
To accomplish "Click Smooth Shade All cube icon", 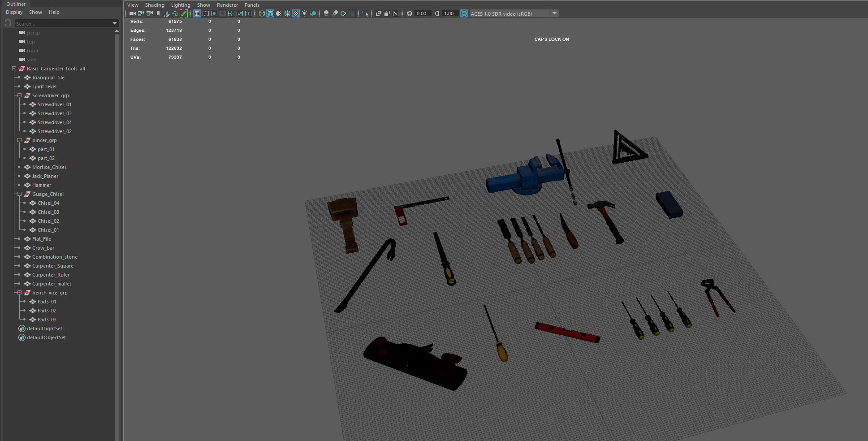I will pos(270,13).
